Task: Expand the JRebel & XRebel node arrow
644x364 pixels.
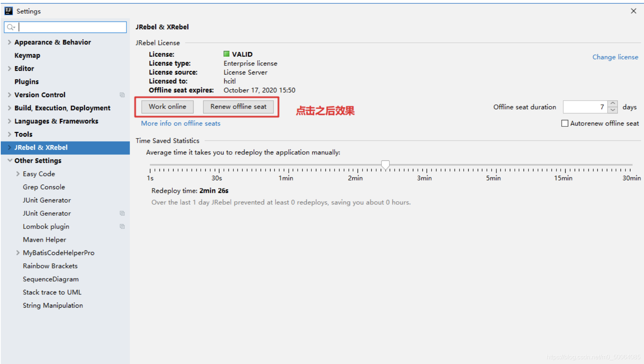Action: coord(9,148)
